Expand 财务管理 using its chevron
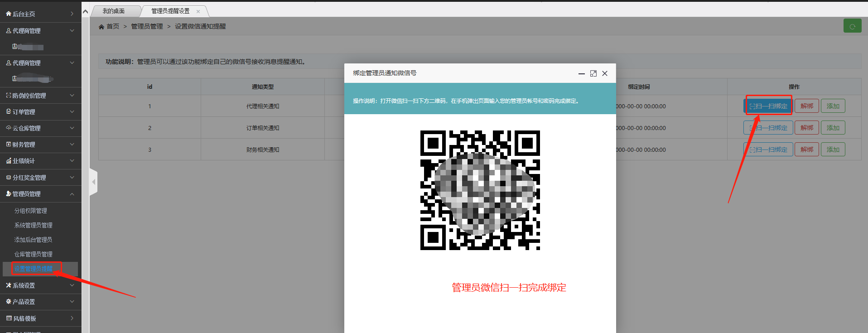 pyautogui.click(x=72, y=145)
